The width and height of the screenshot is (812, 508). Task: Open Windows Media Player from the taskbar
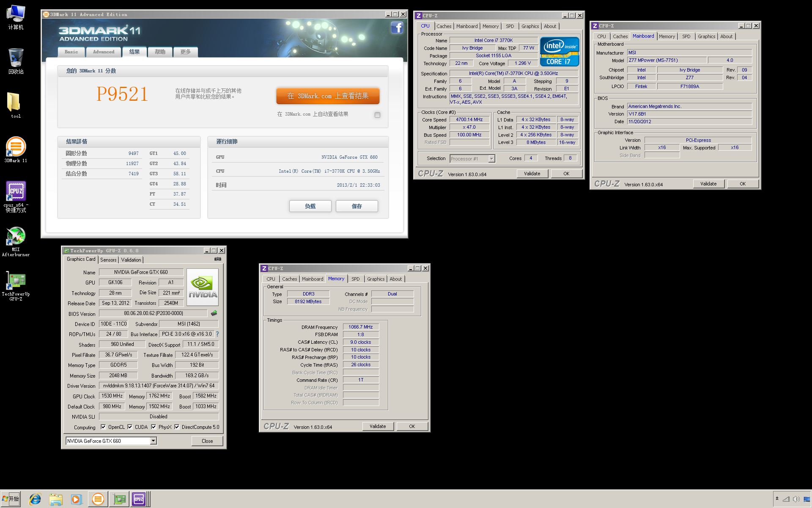(x=76, y=499)
